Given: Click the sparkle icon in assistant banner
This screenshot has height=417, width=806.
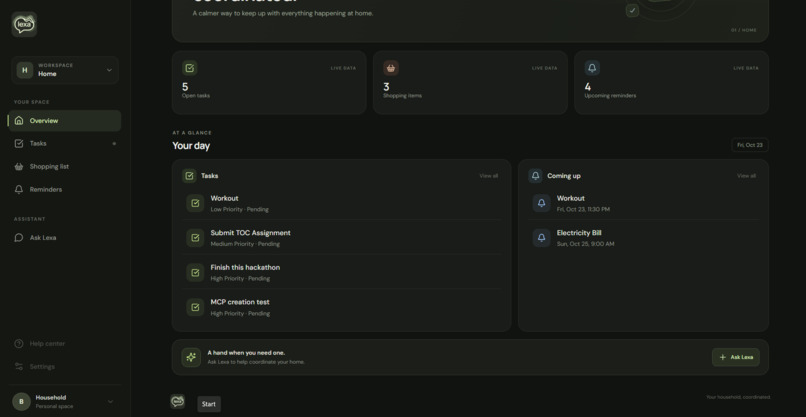Looking at the screenshot, I should [191, 357].
